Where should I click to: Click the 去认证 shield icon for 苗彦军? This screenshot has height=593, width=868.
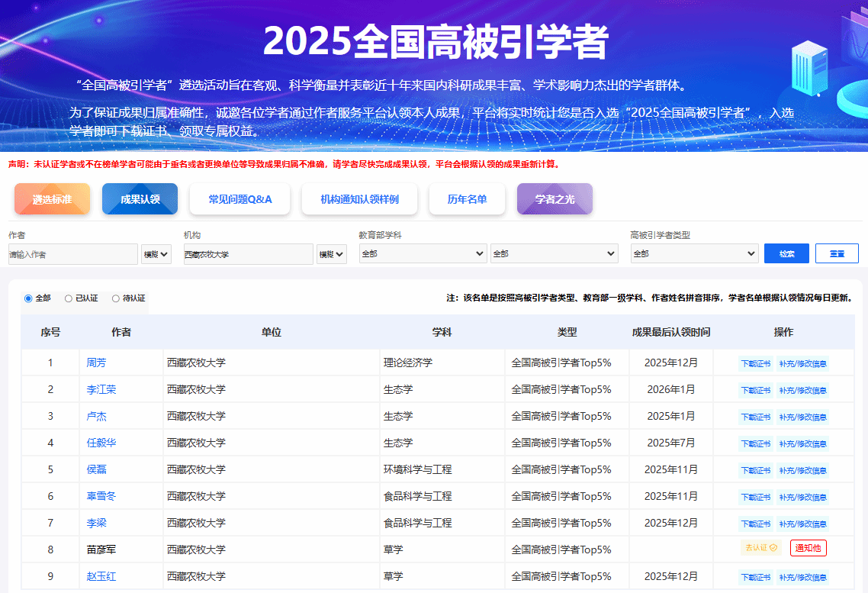773,548
